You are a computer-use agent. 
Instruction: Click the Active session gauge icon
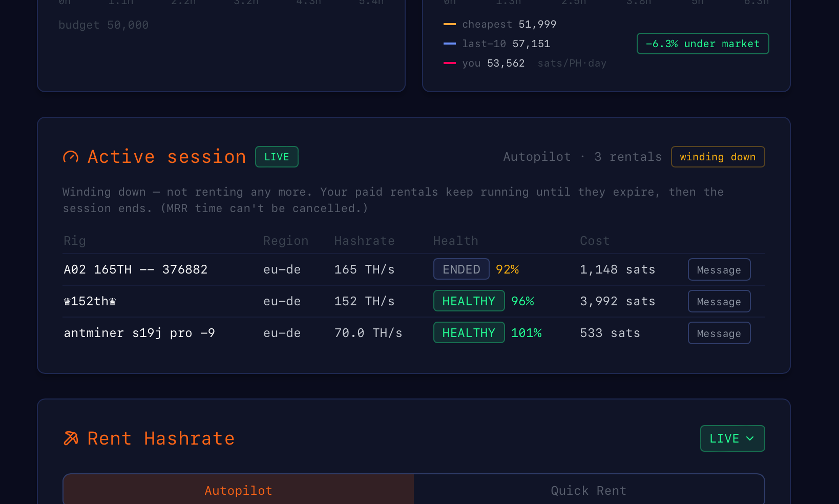click(71, 157)
